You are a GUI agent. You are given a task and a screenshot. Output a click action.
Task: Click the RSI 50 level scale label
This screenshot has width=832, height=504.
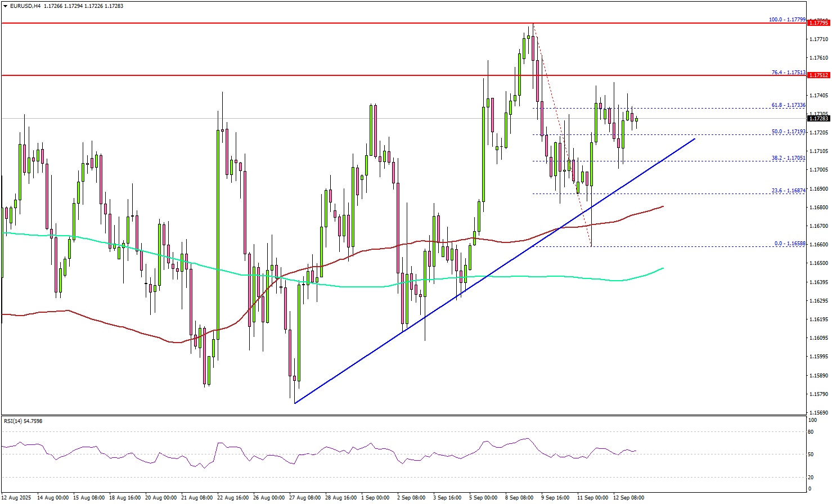click(812, 454)
